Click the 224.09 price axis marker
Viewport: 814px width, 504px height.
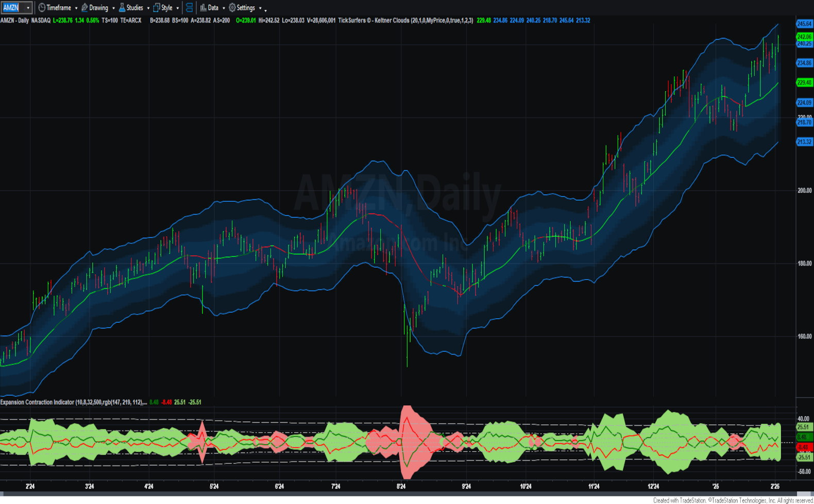[804, 102]
